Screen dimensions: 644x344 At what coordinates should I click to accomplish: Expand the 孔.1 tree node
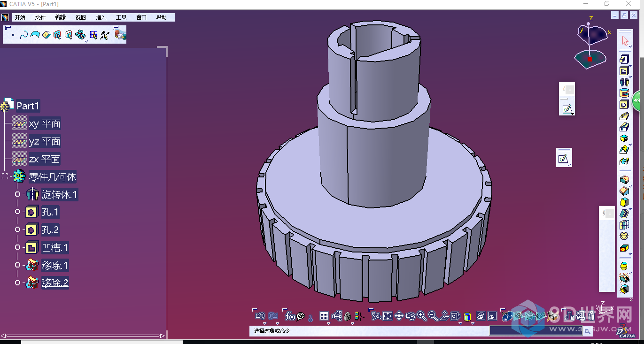click(x=18, y=212)
